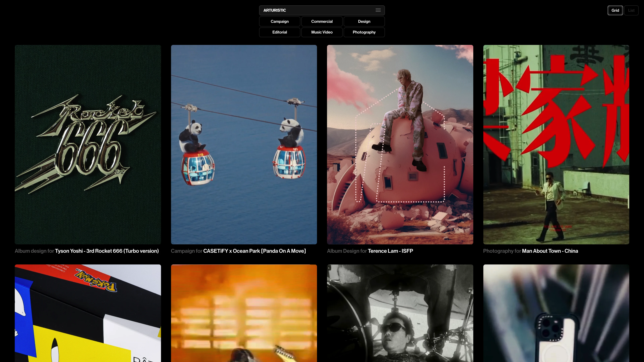Open the panda cable car campaign image

(244, 145)
